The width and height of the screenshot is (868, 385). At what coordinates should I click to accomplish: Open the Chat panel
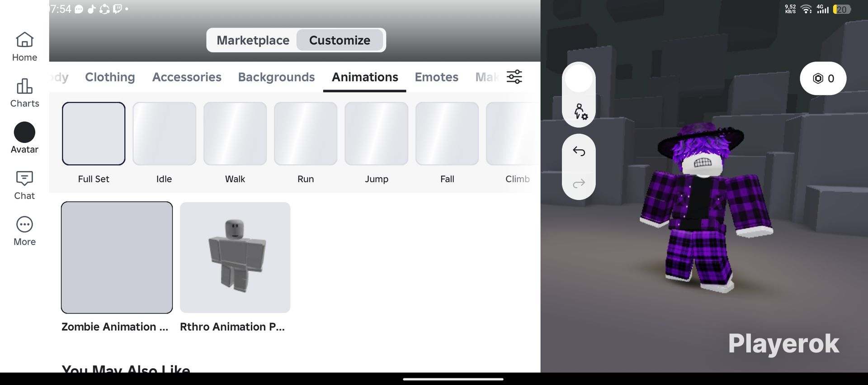24,185
